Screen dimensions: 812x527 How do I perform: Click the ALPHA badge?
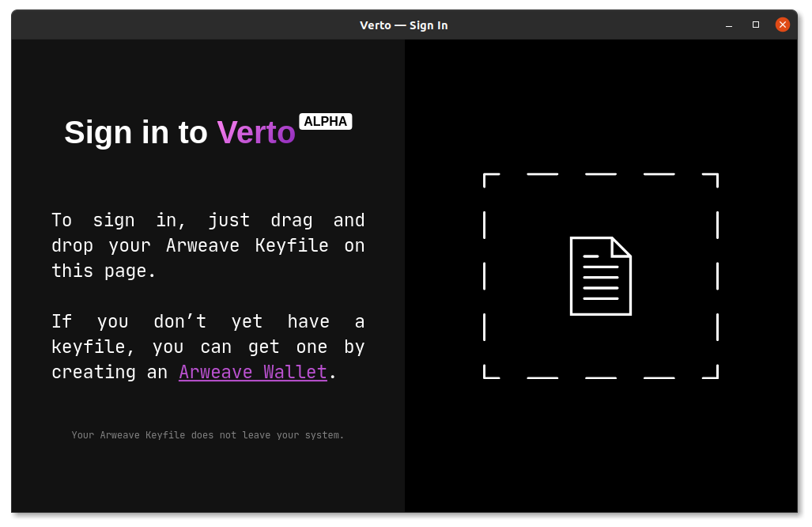pos(325,121)
